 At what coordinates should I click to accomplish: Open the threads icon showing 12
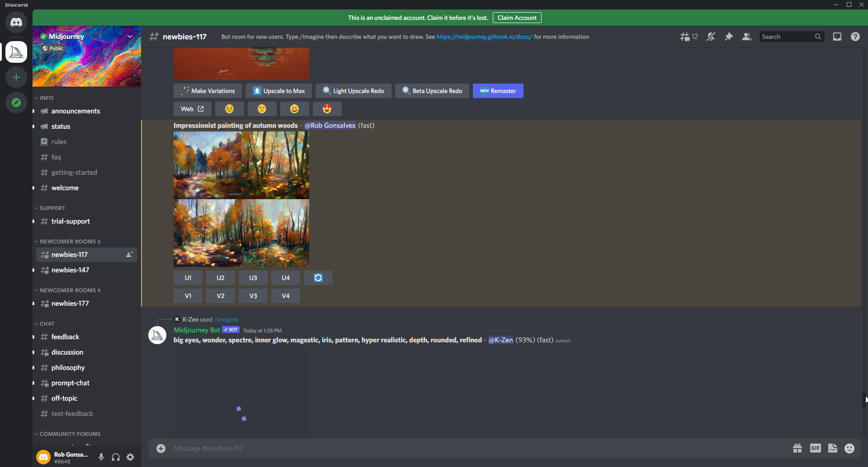(689, 37)
